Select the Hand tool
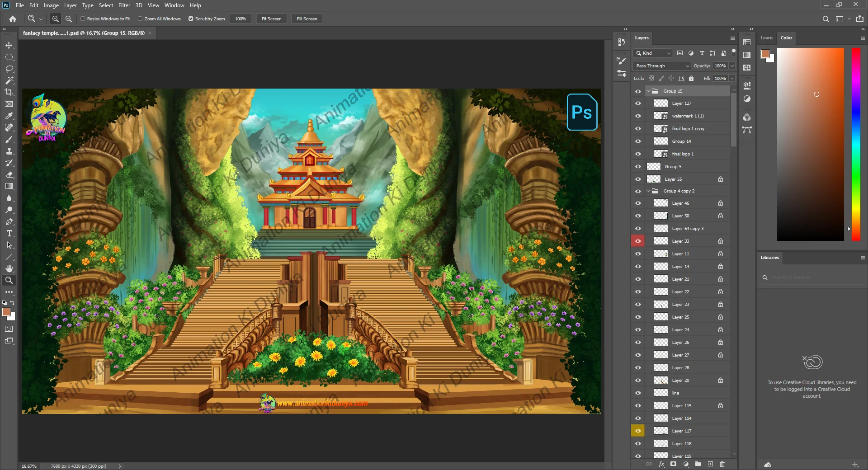Viewport: 868px width, 470px height. 9,268
